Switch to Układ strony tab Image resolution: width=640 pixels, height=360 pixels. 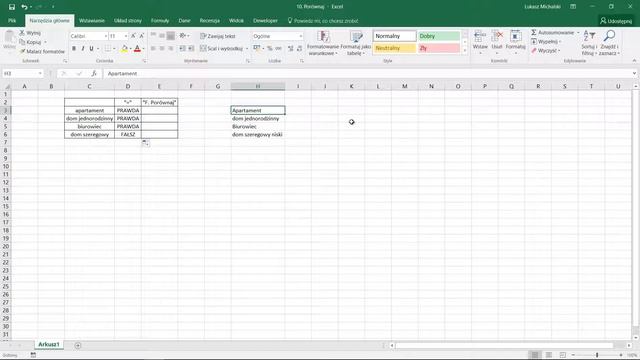pyautogui.click(x=128, y=20)
